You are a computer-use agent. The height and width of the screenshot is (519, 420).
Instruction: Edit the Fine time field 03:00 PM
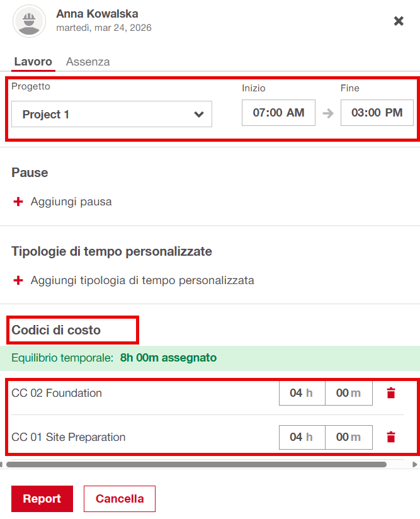(x=377, y=113)
